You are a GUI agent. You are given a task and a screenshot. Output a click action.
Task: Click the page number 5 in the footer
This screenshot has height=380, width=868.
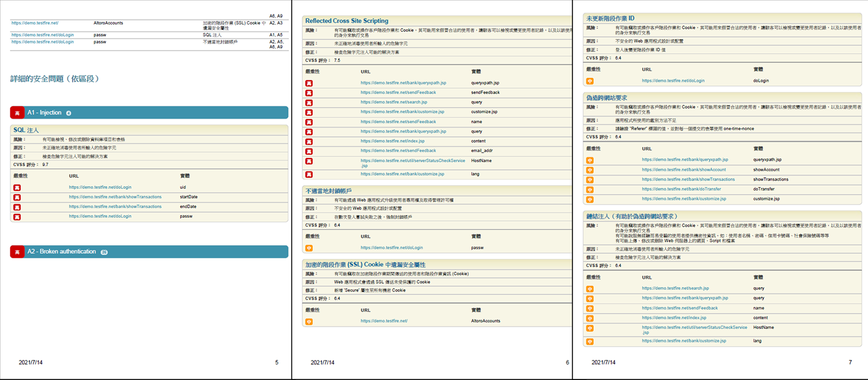click(277, 363)
